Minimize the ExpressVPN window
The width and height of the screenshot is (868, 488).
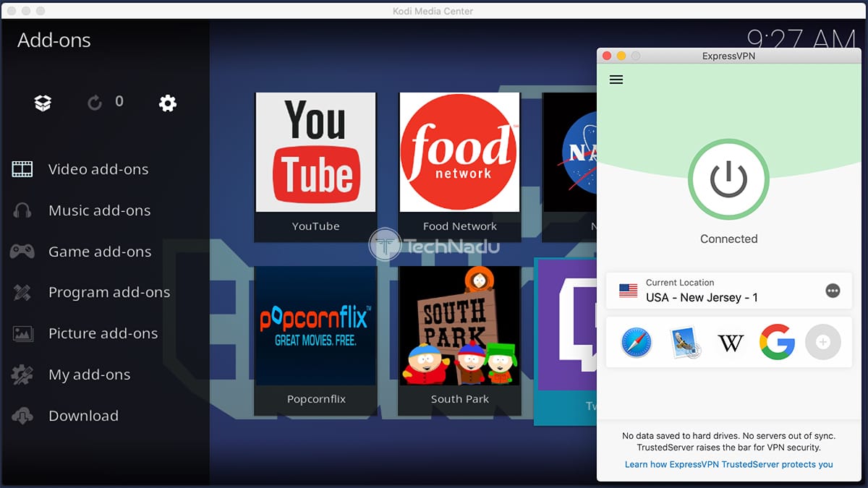(621, 56)
